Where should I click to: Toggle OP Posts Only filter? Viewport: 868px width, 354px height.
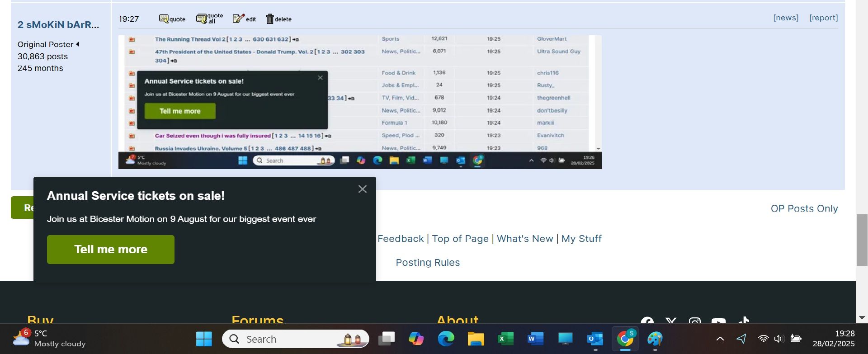[804, 208]
